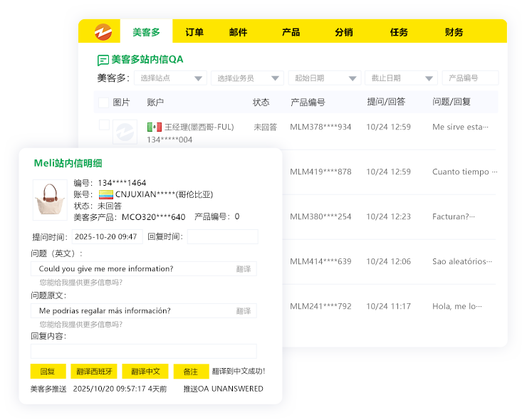Open the handbag product thumbnail
The width and height of the screenshot is (527, 420).
(51, 199)
